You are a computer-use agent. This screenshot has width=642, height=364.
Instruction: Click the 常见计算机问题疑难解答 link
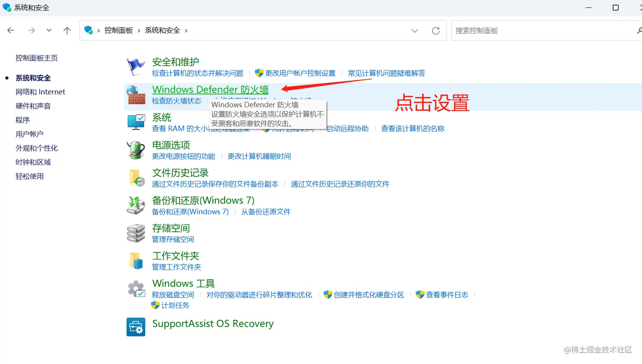tap(386, 73)
